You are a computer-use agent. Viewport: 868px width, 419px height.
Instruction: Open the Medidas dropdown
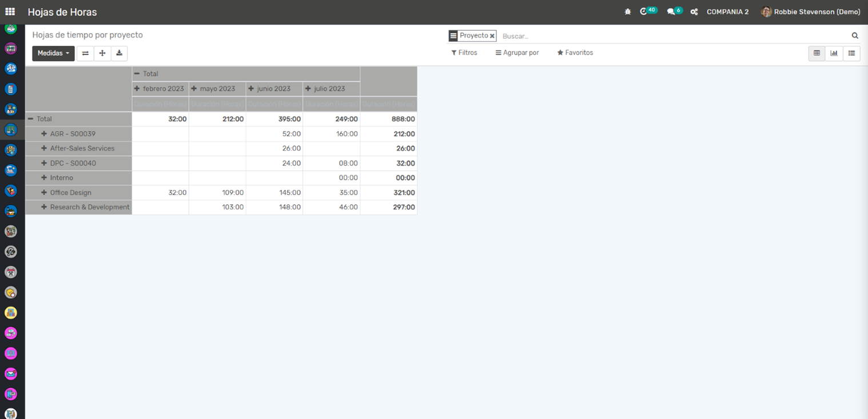(53, 53)
